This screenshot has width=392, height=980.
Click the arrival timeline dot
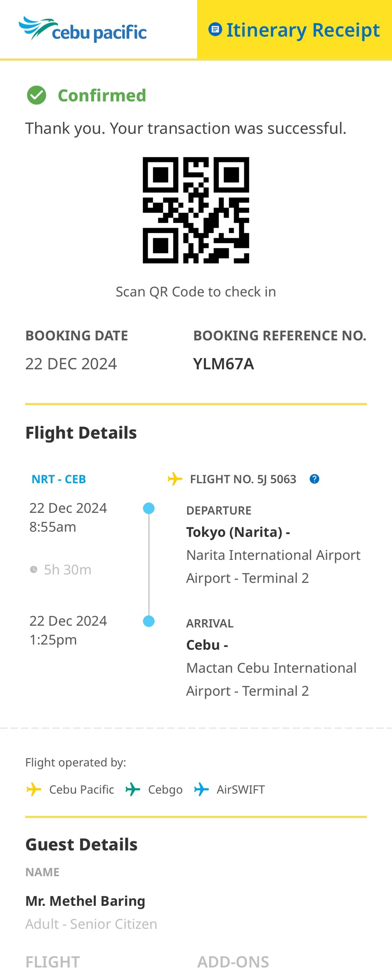(149, 621)
